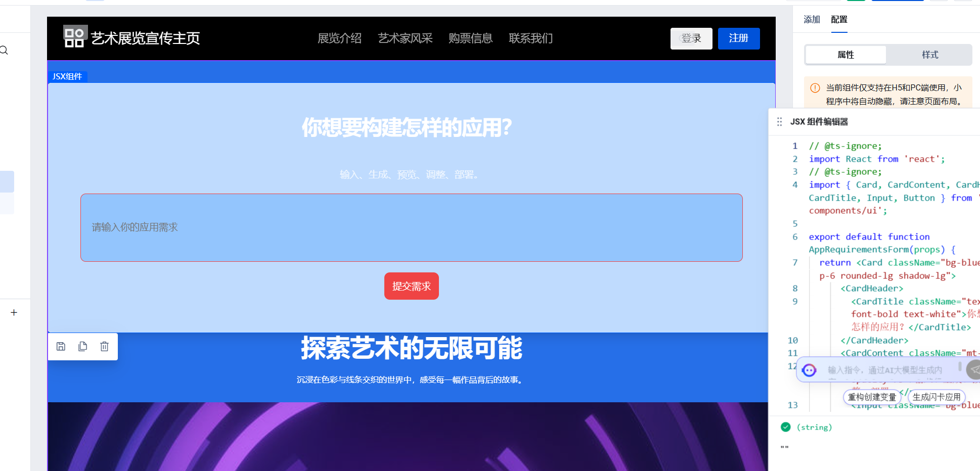This screenshot has width=980, height=471.
Task: Delete the component with trash icon
Action: (104, 346)
